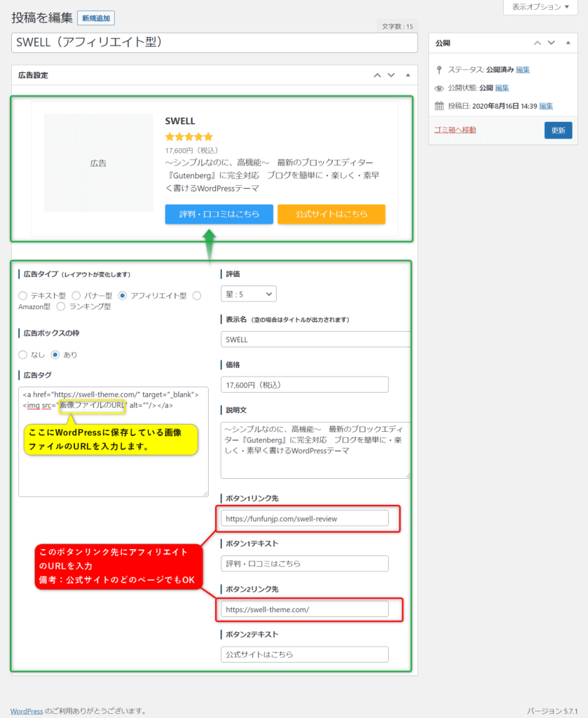Viewport: 588px width, 718px height.
Task: Click the five-star rating in preview
Action: 189,137
